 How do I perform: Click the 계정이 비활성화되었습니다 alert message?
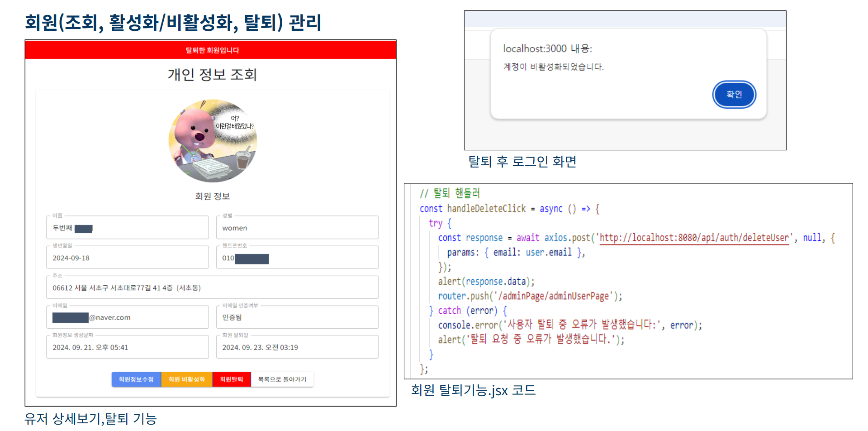point(553,67)
